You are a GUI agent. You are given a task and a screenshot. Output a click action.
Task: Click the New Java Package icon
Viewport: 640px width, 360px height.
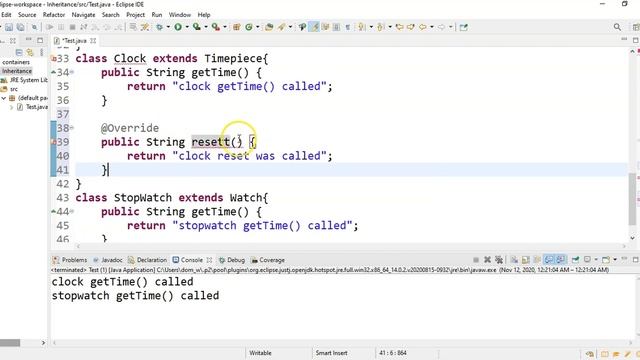(237, 27)
